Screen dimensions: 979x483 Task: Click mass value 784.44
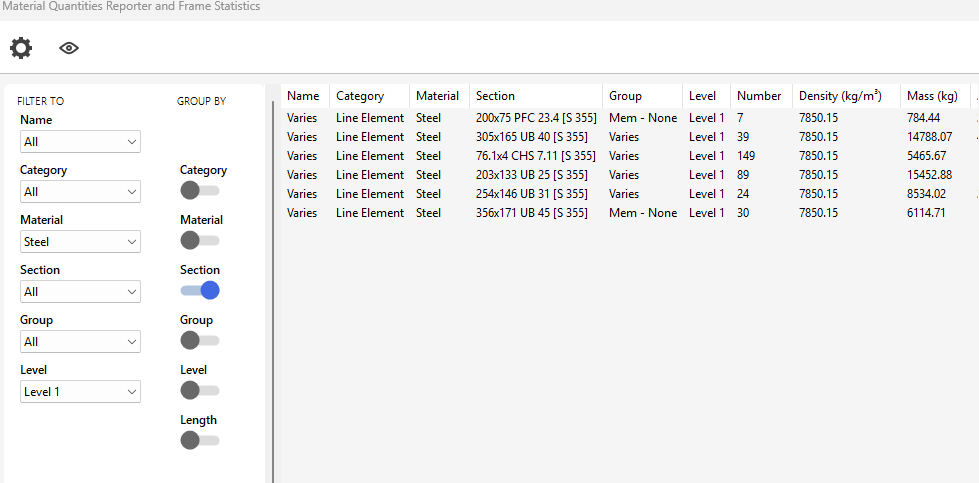[x=923, y=118]
